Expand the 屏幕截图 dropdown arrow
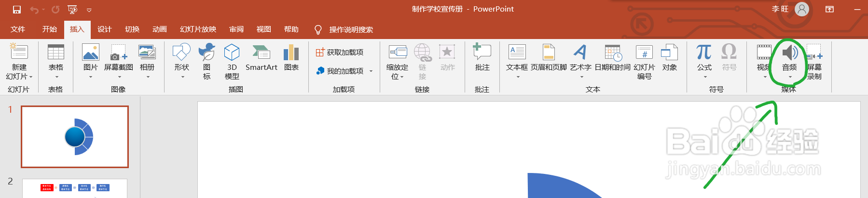 click(x=119, y=77)
